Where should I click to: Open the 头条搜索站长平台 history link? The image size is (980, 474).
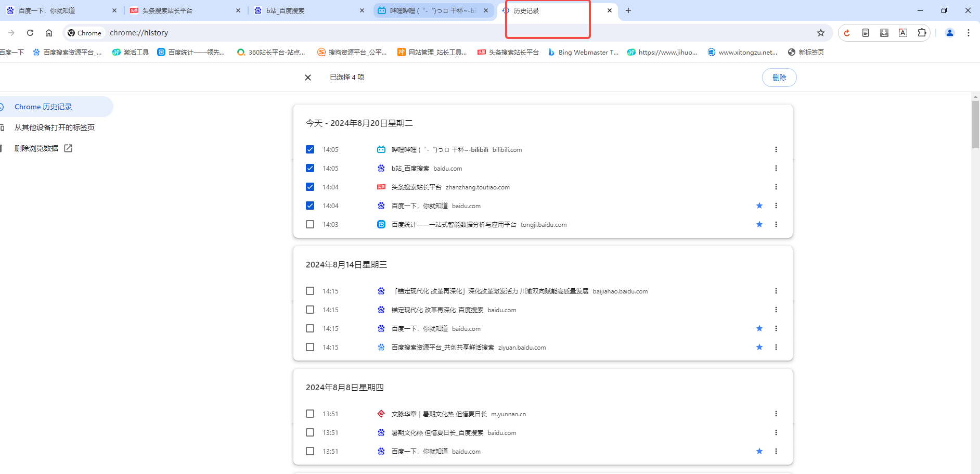[416, 187]
